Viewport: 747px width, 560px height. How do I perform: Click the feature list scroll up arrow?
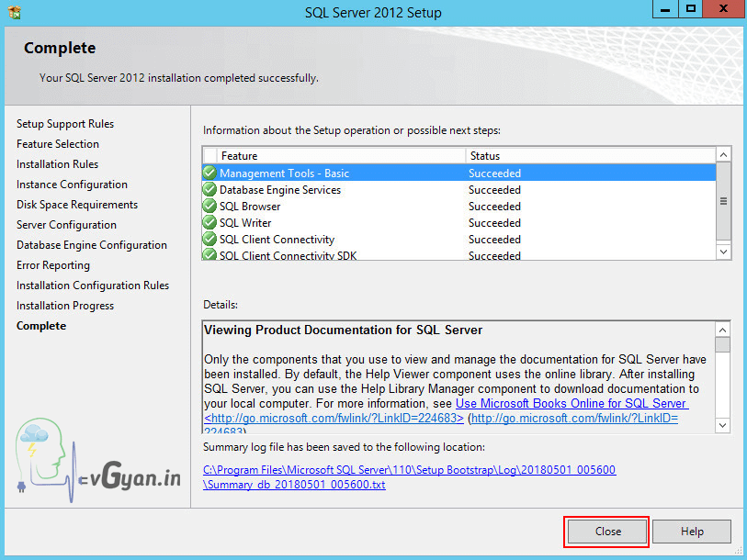(723, 155)
